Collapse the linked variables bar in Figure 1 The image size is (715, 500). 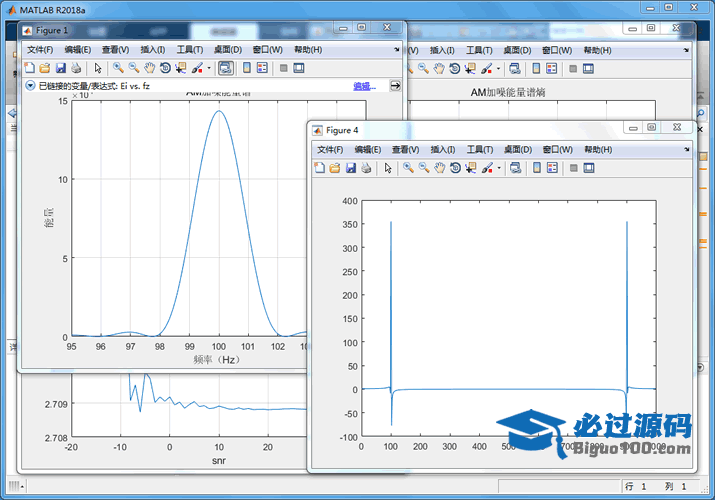30,86
